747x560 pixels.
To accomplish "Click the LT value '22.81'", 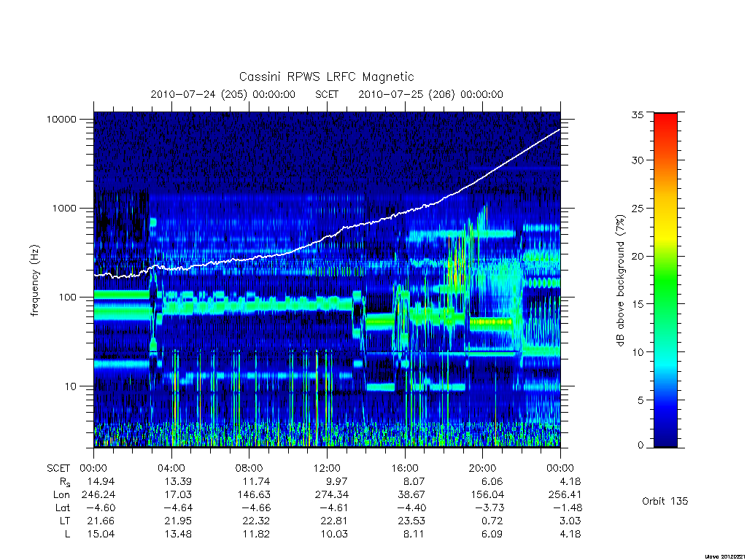I will [x=334, y=521].
